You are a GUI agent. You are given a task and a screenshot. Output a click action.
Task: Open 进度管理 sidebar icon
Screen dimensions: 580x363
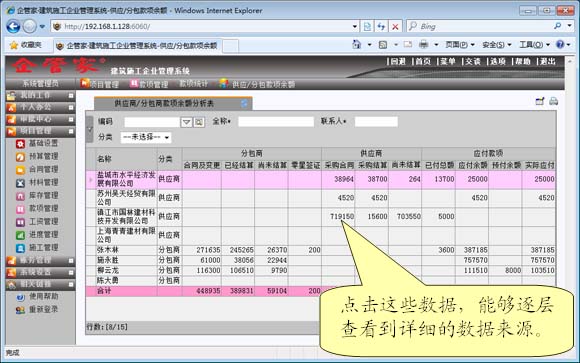coord(20,235)
